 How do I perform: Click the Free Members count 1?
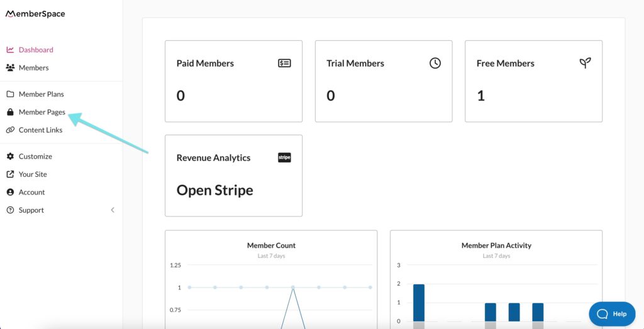pos(481,96)
